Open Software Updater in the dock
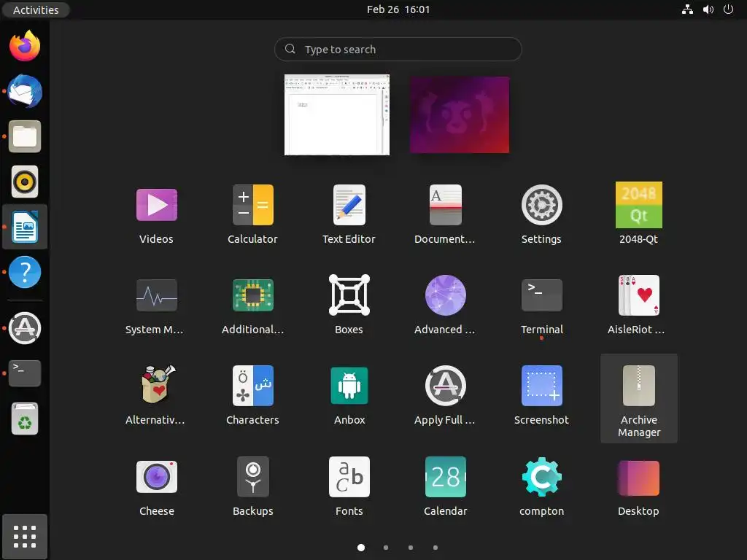Viewport: 747px width, 560px height. click(25, 327)
